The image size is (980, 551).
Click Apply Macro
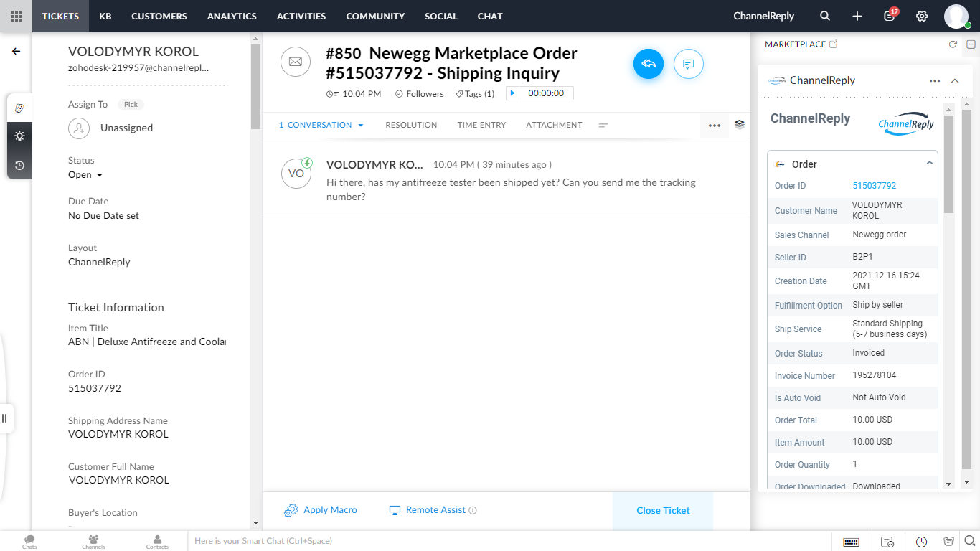pyautogui.click(x=321, y=510)
